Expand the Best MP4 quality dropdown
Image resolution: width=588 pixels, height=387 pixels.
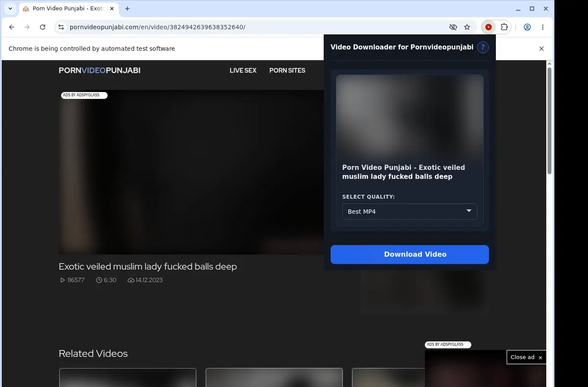pos(410,212)
